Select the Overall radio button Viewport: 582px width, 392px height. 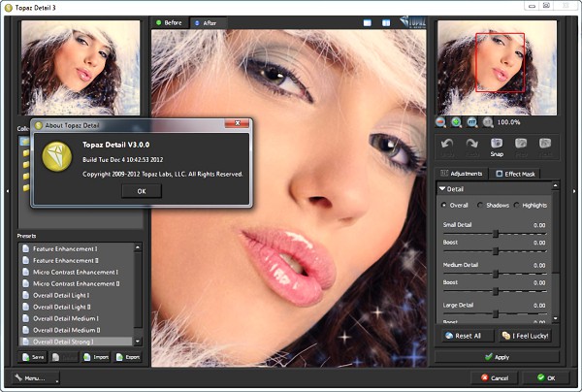445,205
